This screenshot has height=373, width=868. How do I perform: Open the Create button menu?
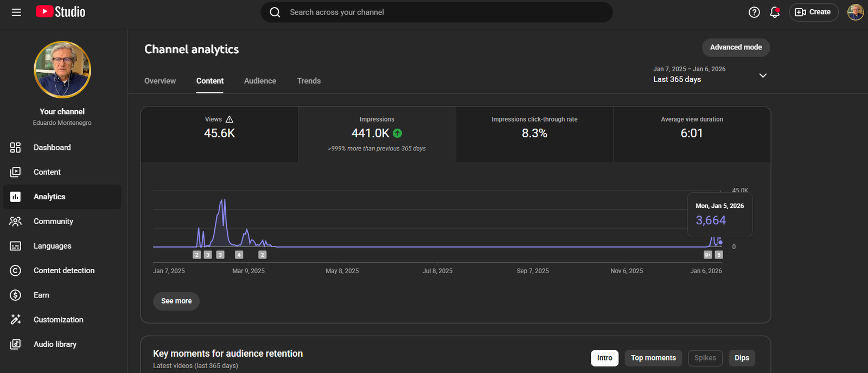(813, 12)
